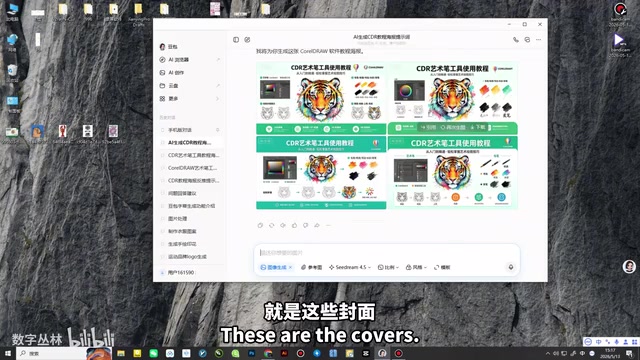This screenshot has height=360, width=640.
Task: Click the taskbar clock
Action: coord(610,353)
